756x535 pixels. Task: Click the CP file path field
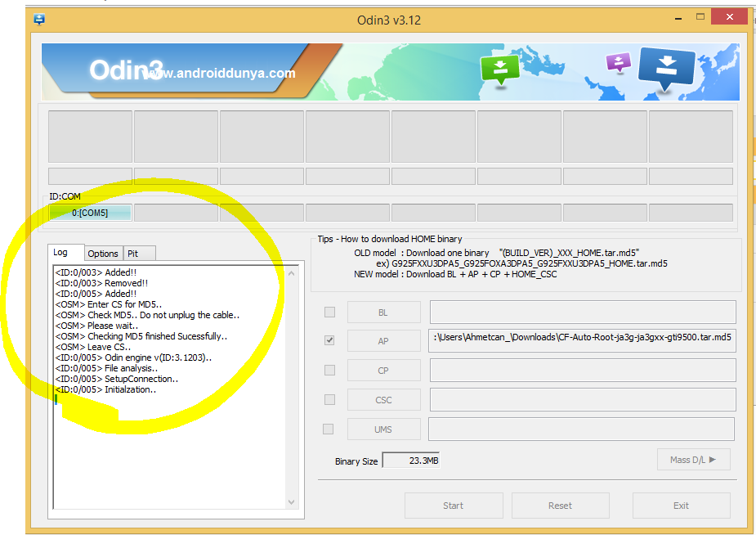[583, 371]
